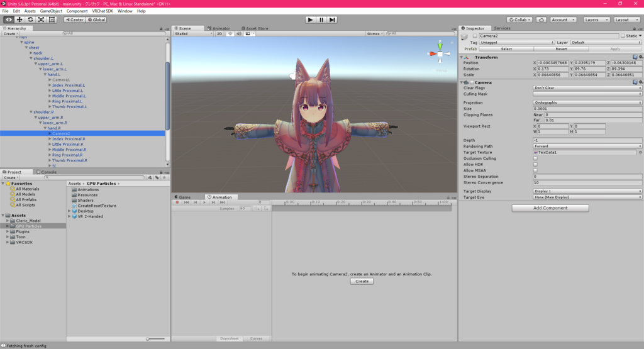
Task: Click the Hierarchy vertical scrollbar
Action: [x=167, y=96]
